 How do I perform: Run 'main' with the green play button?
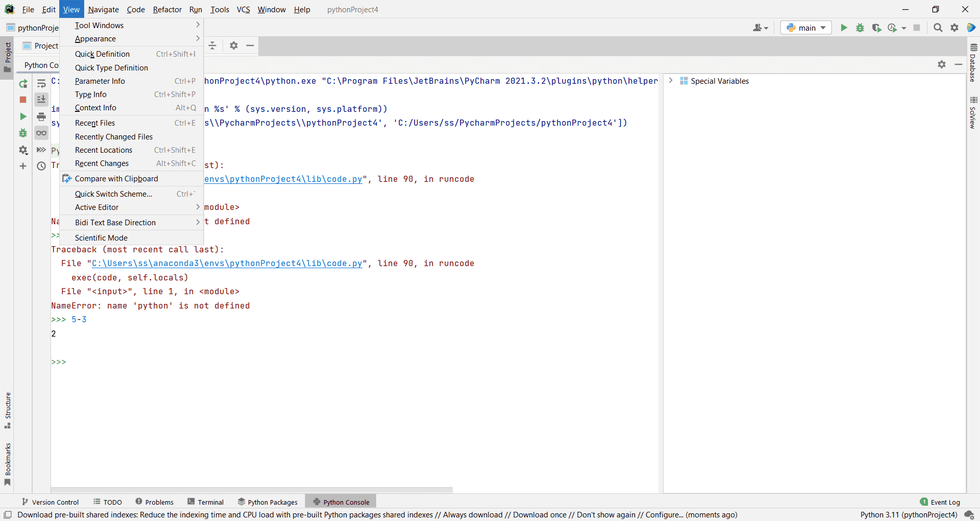(x=844, y=28)
